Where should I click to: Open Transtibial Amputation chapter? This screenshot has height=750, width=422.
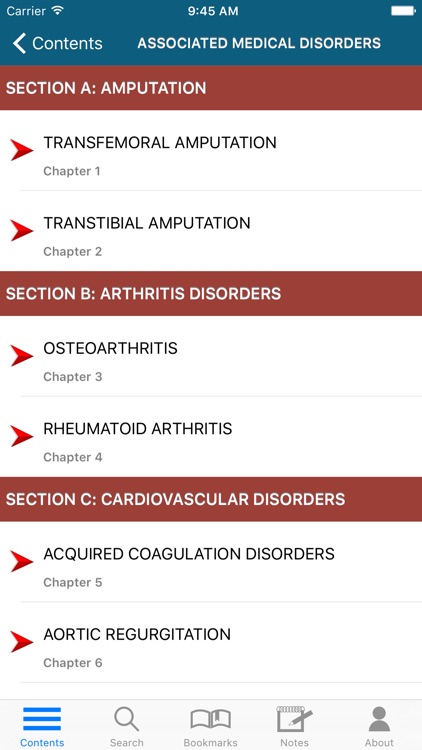click(x=211, y=231)
